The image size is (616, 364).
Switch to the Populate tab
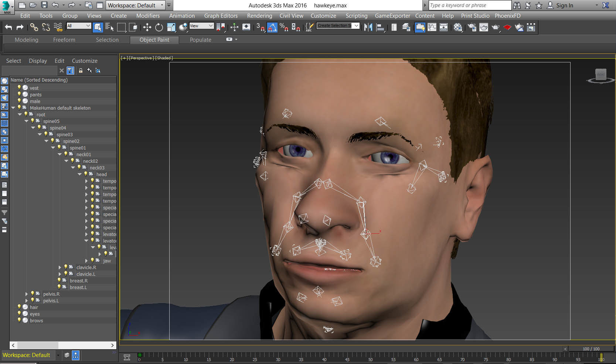200,40
